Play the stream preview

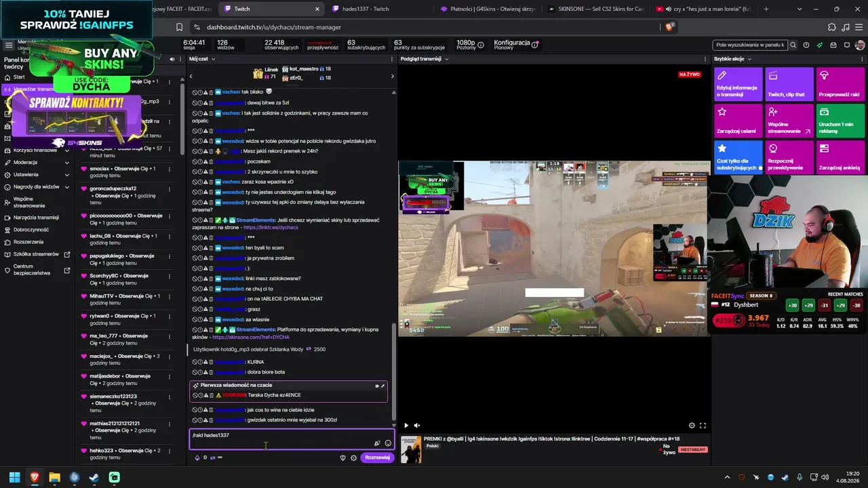[x=406, y=426]
